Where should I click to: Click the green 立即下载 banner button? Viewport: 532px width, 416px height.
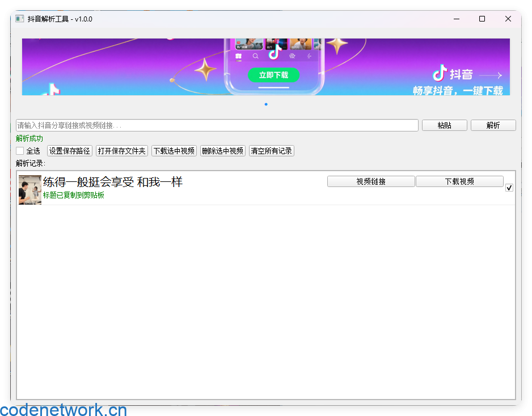tap(273, 75)
